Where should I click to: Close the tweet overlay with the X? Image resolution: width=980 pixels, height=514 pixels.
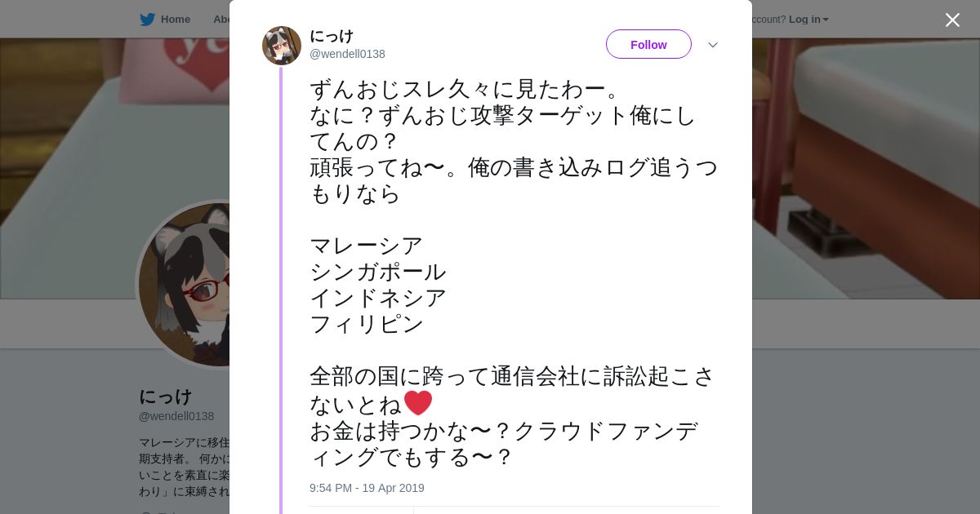tap(952, 20)
